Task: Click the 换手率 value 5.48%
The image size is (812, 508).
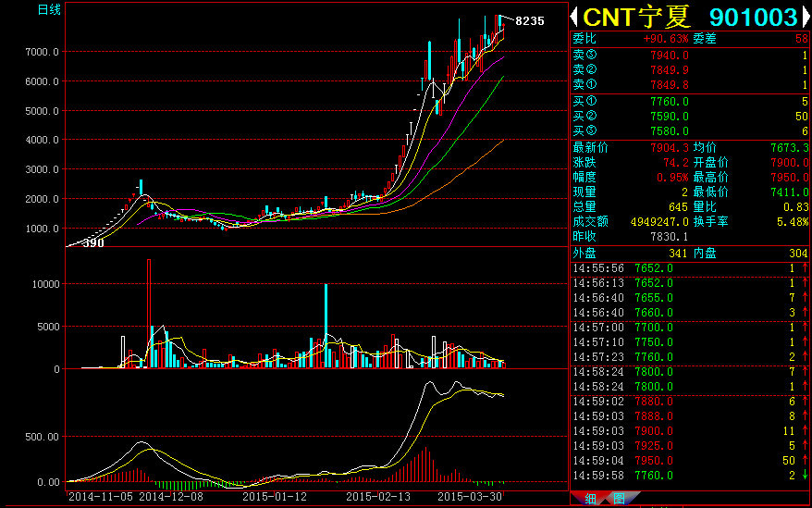Action: pos(793,222)
